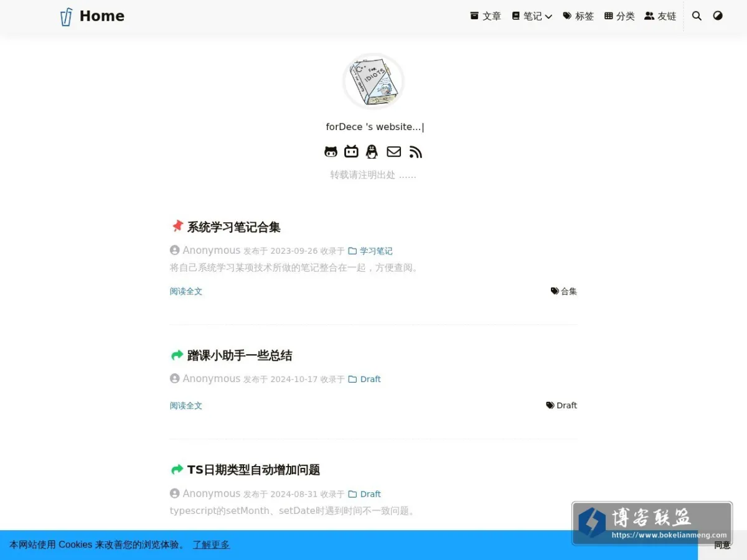Open the 学习笔记 category link
This screenshot has height=560, width=747.
tap(370, 251)
